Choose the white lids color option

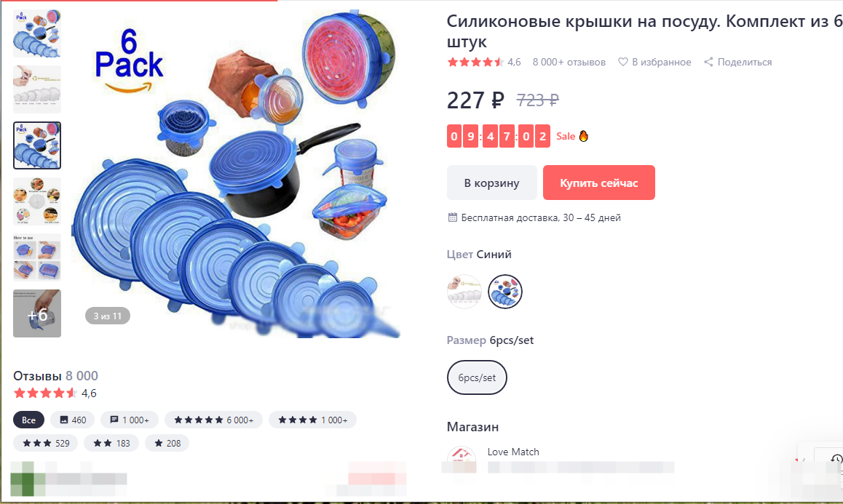(x=464, y=291)
